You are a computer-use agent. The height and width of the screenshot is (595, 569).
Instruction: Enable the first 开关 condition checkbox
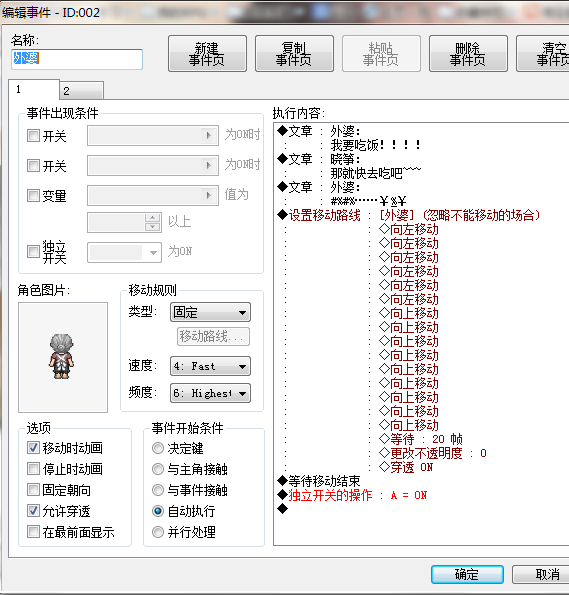33,135
